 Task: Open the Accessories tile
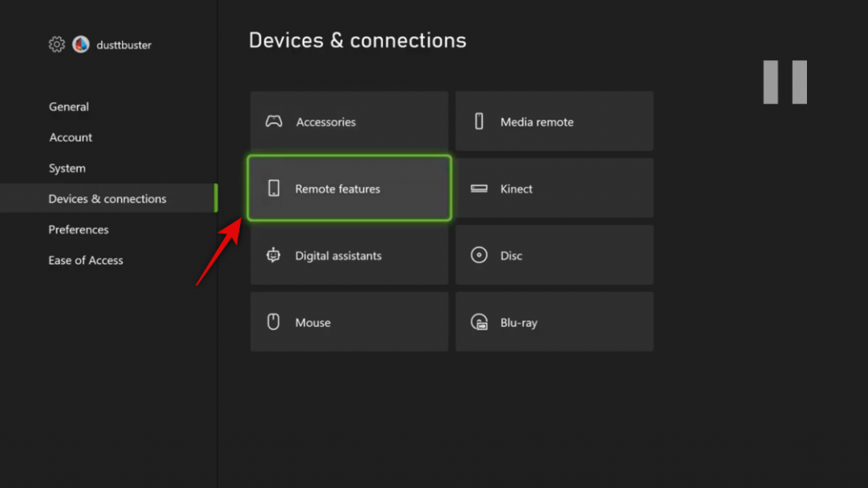(348, 121)
